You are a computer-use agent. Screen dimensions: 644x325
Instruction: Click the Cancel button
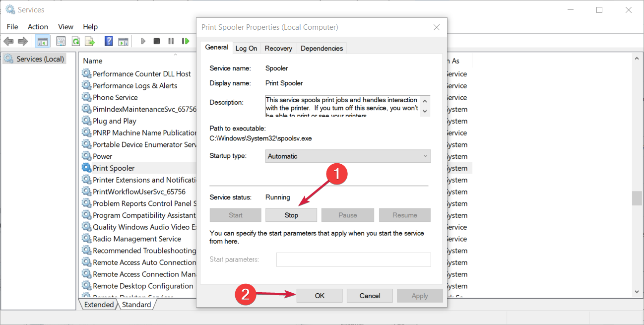[x=370, y=296]
